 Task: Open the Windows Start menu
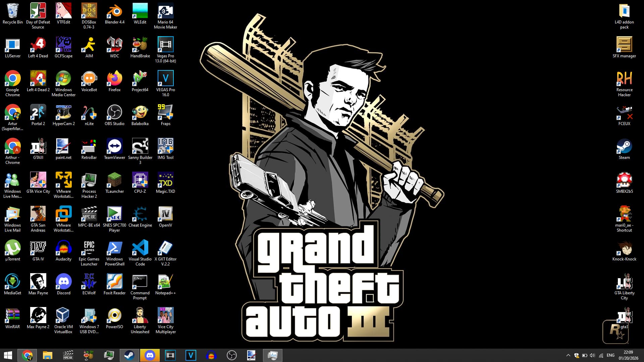[8, 355]
